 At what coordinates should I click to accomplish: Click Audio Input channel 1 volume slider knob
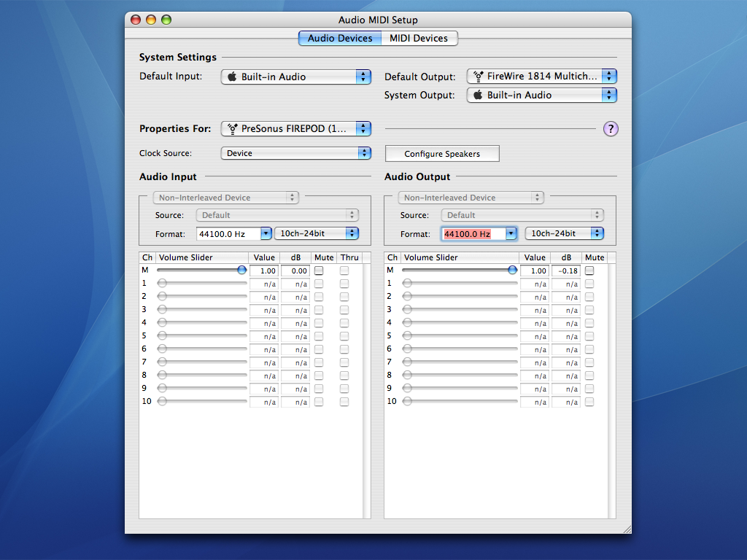coord(163,284)
